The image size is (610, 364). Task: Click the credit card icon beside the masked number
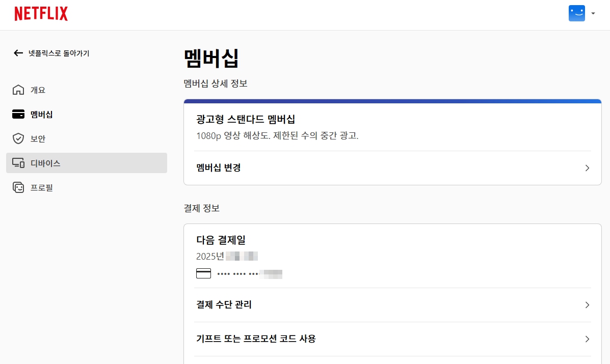(x=203, y=273)
